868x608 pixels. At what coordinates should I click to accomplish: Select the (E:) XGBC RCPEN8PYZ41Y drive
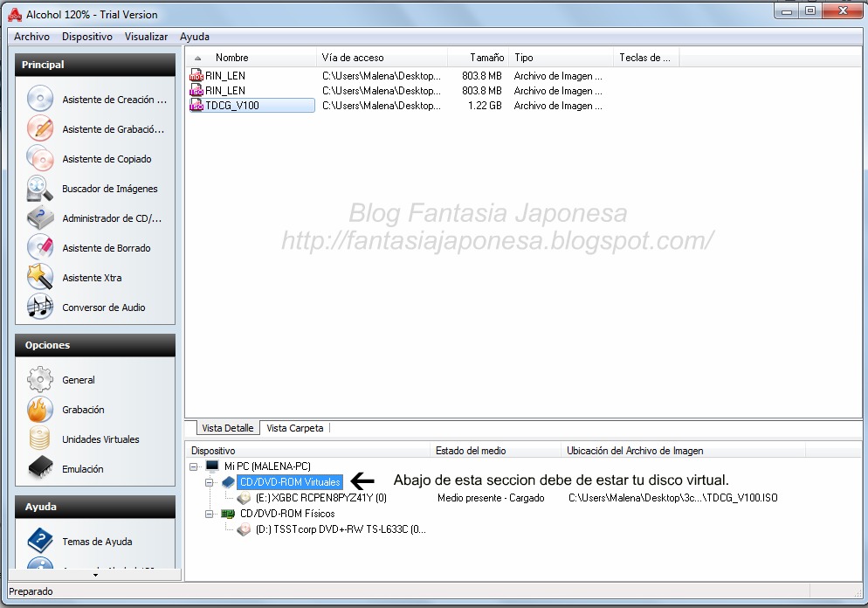coord(321,498)
